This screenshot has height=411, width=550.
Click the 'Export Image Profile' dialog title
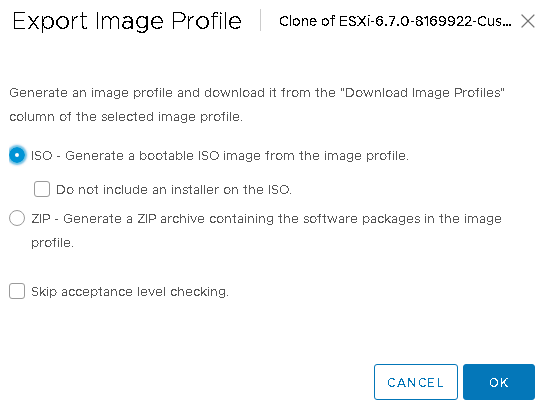point(127,21)
